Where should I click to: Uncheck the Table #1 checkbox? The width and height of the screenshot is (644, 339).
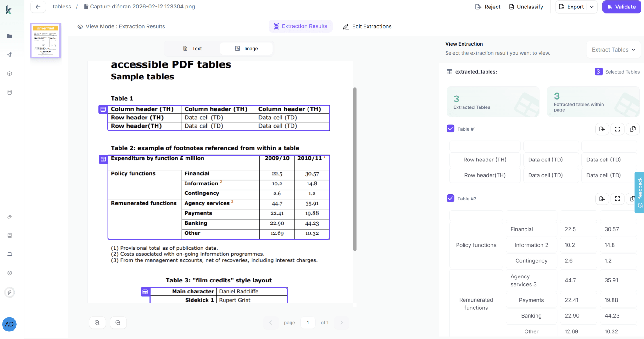coord(450,129)
